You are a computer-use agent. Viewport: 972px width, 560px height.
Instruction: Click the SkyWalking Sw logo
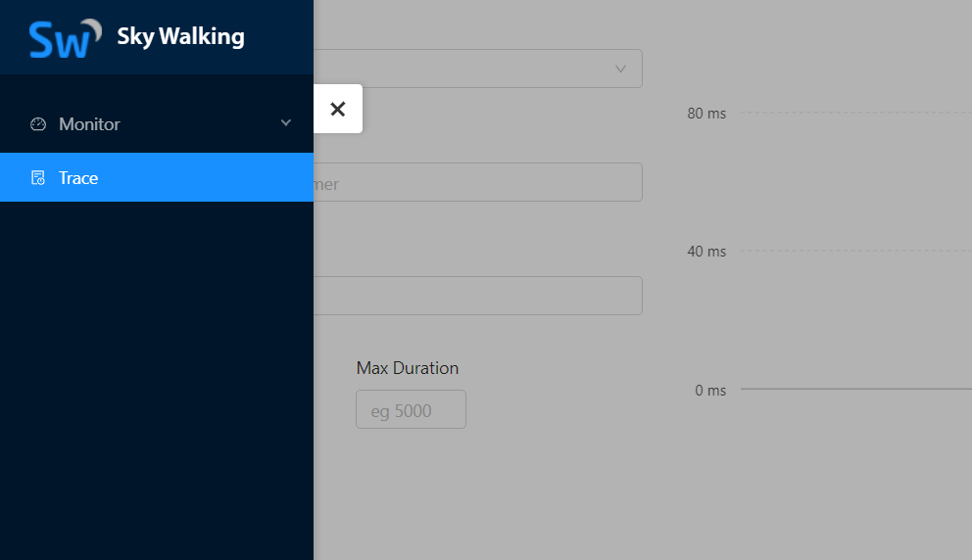65,38
